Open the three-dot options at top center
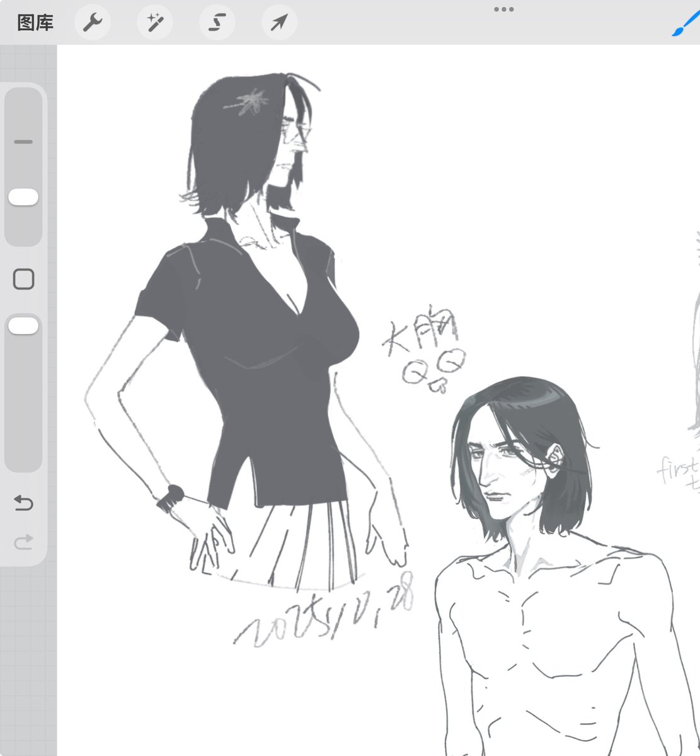This screenshot has height=756, width=700. pyautogui.click(x=502, y=9)
